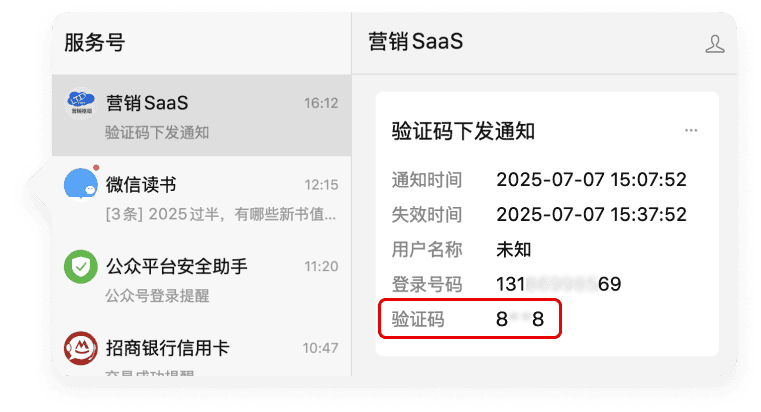
Task: Click the 公众号登录提醒 message preview
Action: [157, 296]
